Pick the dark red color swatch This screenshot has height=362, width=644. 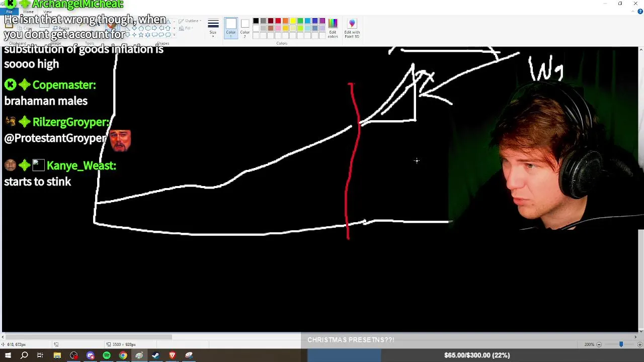tap(271, 21)
